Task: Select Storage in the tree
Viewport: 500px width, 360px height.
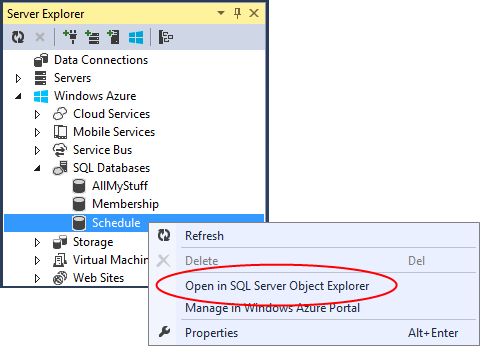Action: [x=93, y=242]
